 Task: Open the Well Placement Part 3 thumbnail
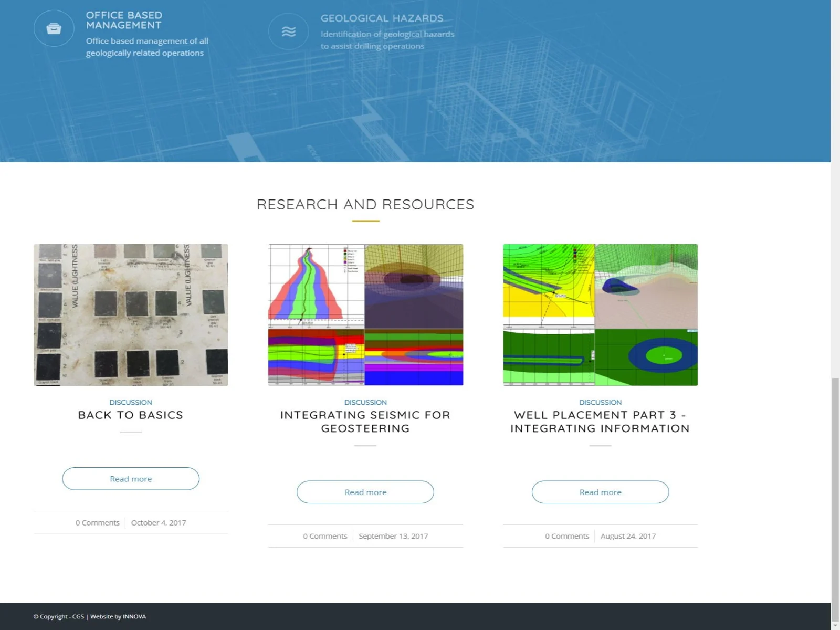click(600, 315)
